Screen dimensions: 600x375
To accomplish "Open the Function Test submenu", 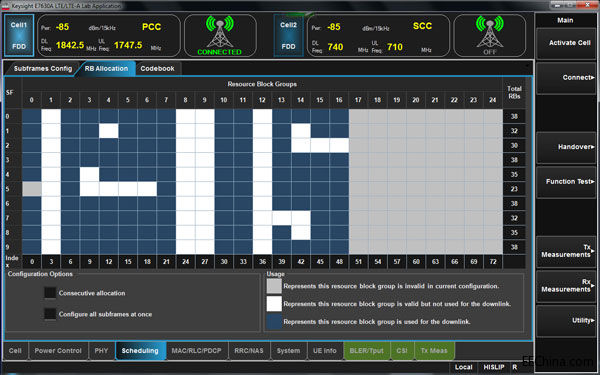I will coord(566,182).
